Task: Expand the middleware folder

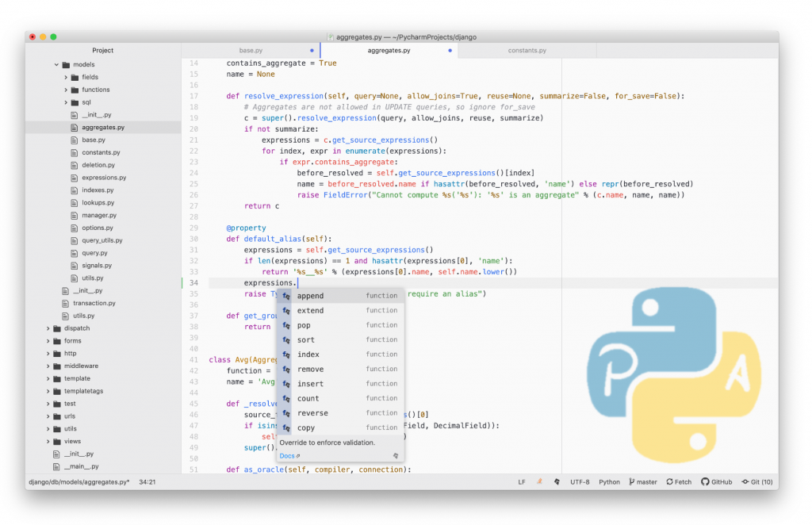Action: [48, 366]
